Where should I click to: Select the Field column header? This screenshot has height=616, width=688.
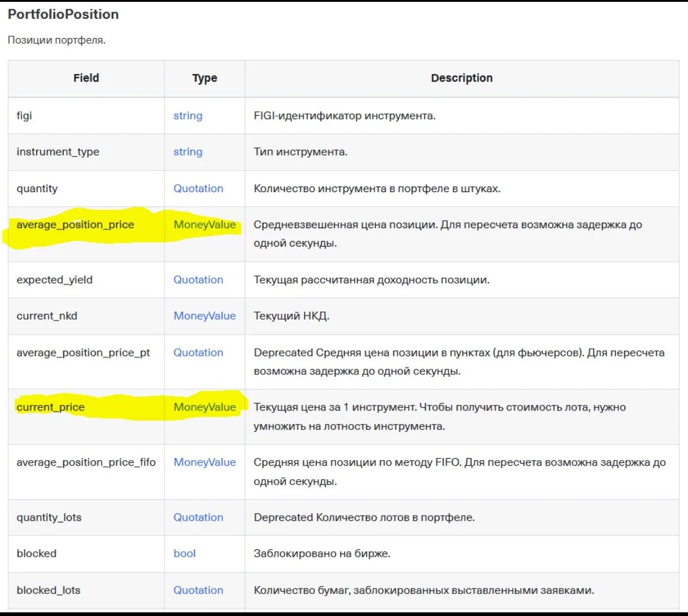click(86, 78)
